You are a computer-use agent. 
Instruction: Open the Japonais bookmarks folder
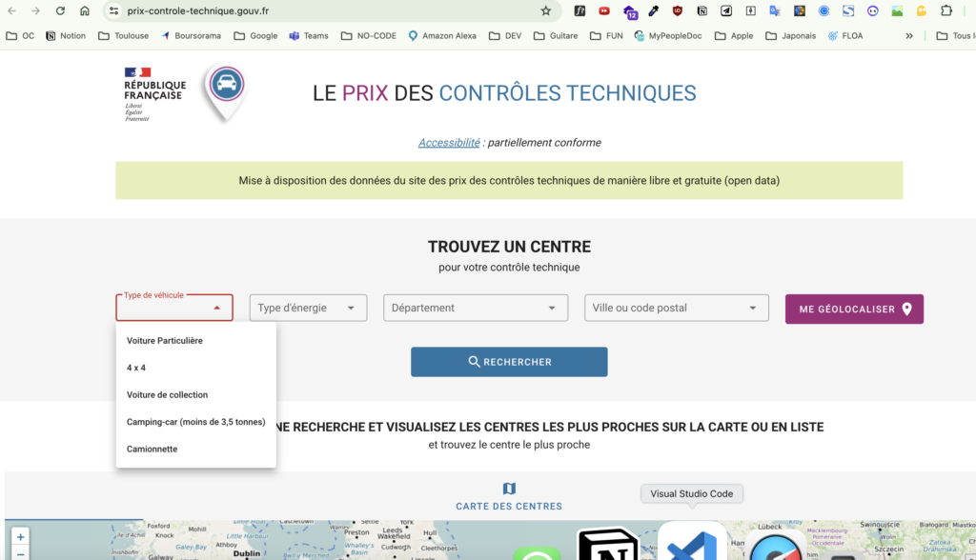click(x=790, y=36)
